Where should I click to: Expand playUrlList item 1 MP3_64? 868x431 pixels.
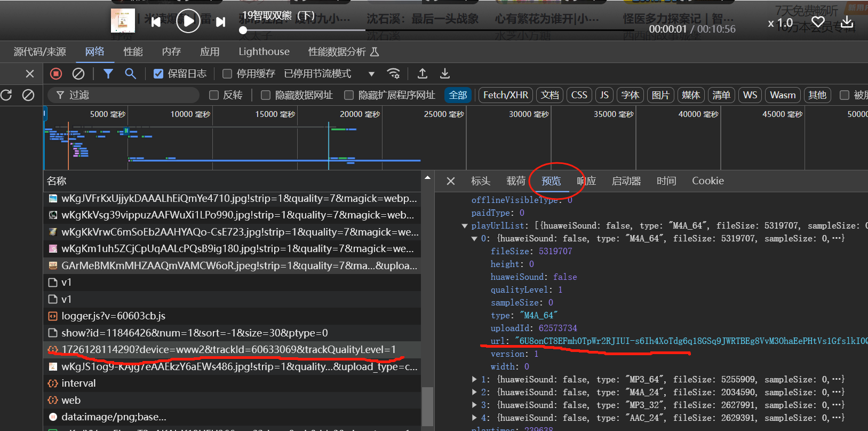(x=474, y=380)
